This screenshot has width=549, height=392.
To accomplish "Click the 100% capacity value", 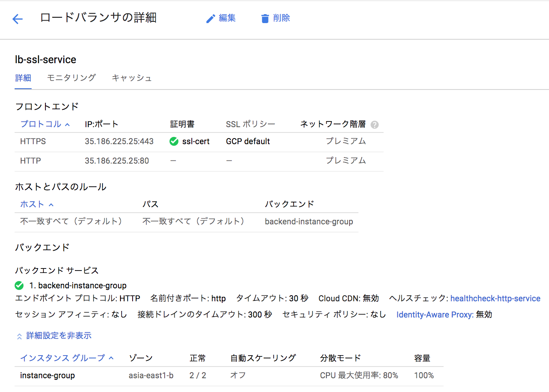I will click(424, 375).
